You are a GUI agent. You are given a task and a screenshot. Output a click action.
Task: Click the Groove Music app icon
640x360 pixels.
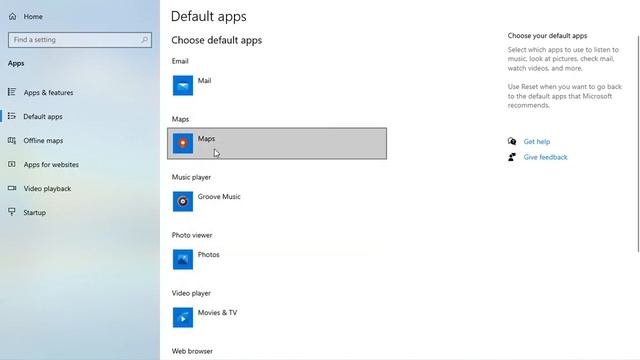pyautogui.click(x=183, y=201)
